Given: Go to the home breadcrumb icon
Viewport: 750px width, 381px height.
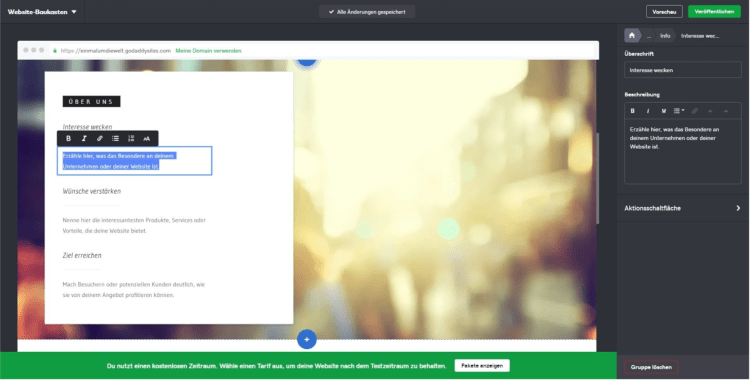Looking at the screenshot, I should [632, 35].
